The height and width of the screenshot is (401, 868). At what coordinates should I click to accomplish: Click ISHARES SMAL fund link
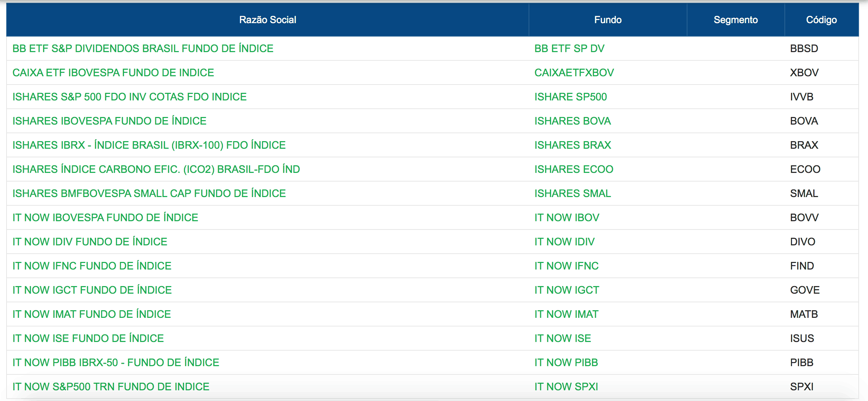573,194
